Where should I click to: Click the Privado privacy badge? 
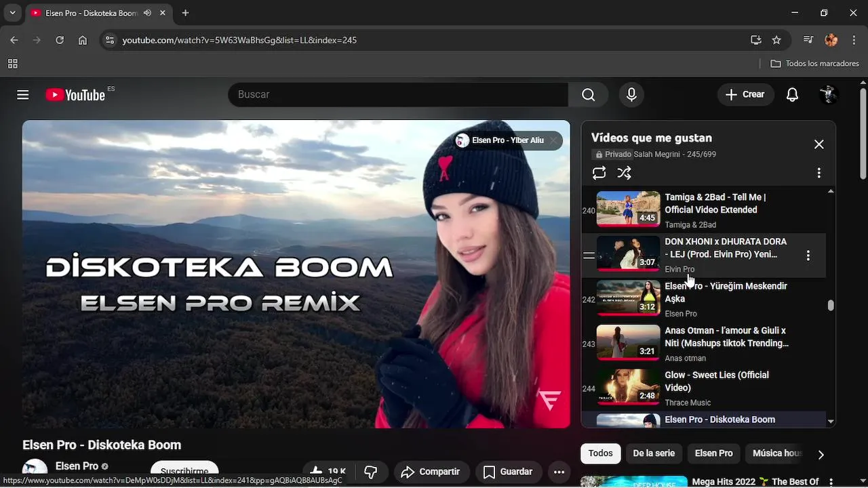coord(613,155)
